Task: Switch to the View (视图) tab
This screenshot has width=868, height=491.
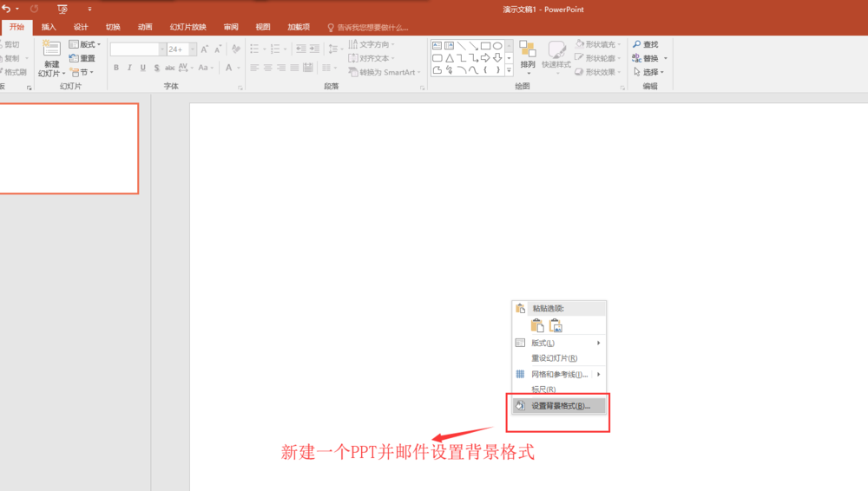Action: pyautogui.click(x=263, y=27)
